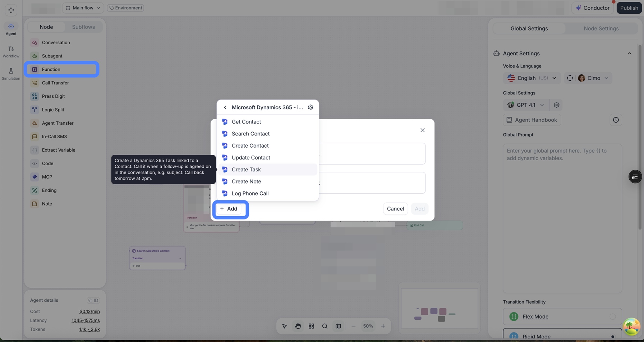Click the Environment tag button

pyautogui.click(x=125, y=8)
